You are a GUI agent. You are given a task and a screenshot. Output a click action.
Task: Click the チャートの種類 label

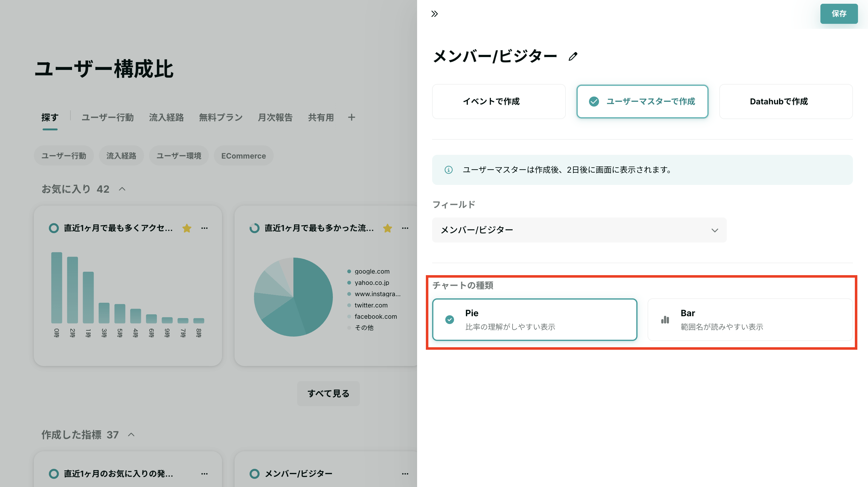pyautogui.click(x=463, y=286)
